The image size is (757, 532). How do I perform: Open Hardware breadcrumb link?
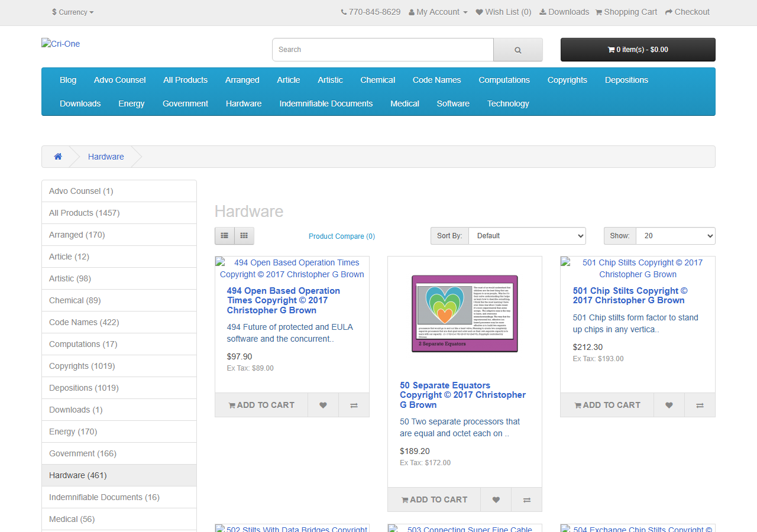106,157
